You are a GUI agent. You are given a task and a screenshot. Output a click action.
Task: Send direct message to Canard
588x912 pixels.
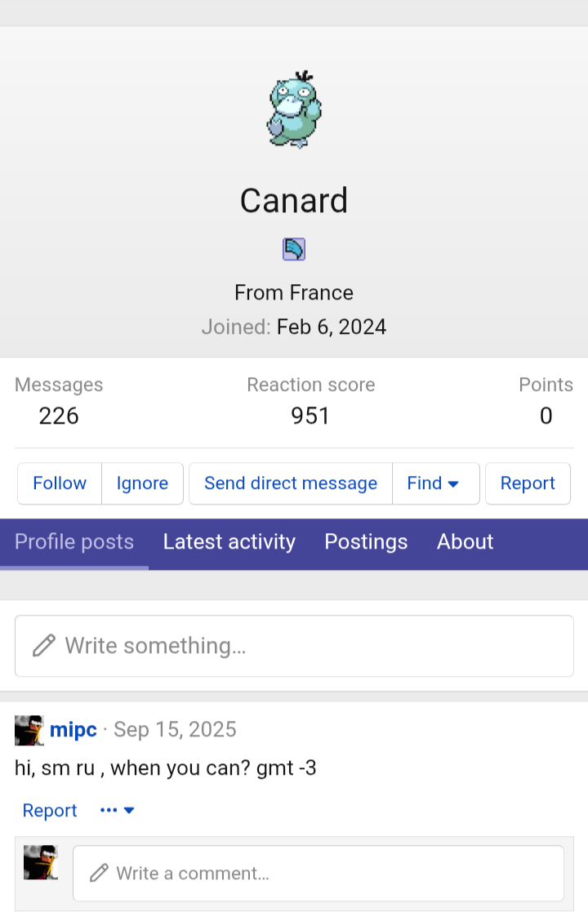[x=291, y=483]
